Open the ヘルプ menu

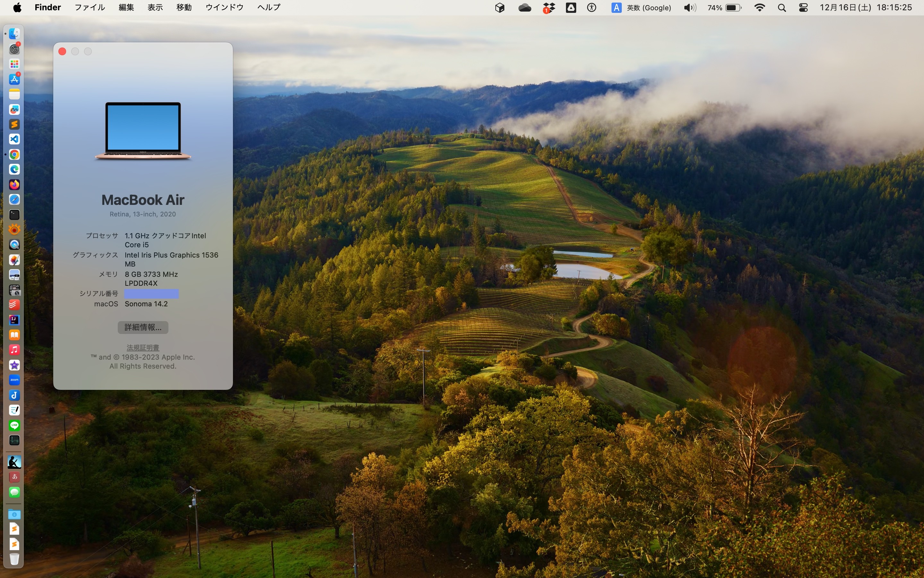click(269, 7)
